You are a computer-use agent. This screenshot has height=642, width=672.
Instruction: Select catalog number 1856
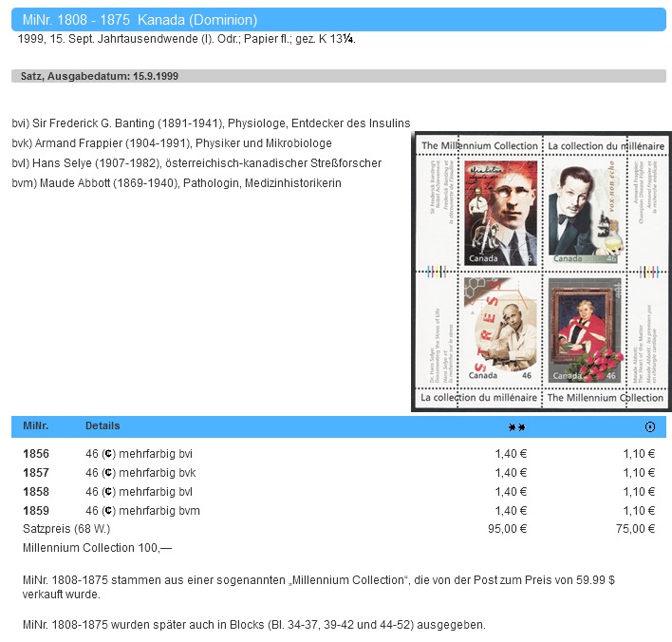click(36, 454)
